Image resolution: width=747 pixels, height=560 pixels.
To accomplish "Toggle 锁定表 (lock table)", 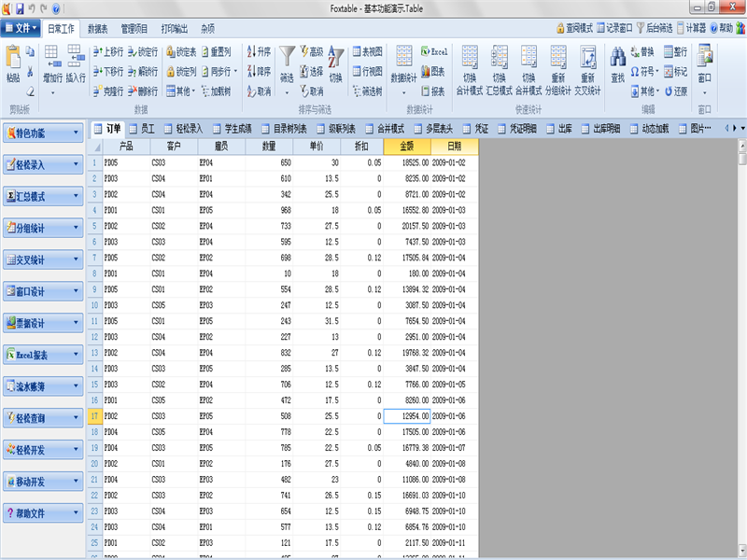I will pyautogui.click(x=181, y=51).
